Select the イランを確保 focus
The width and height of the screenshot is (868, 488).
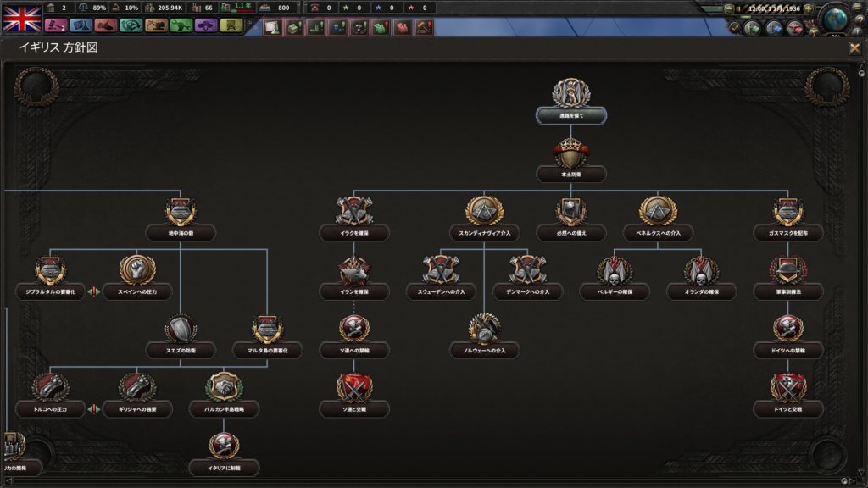[x=354, y=277]
